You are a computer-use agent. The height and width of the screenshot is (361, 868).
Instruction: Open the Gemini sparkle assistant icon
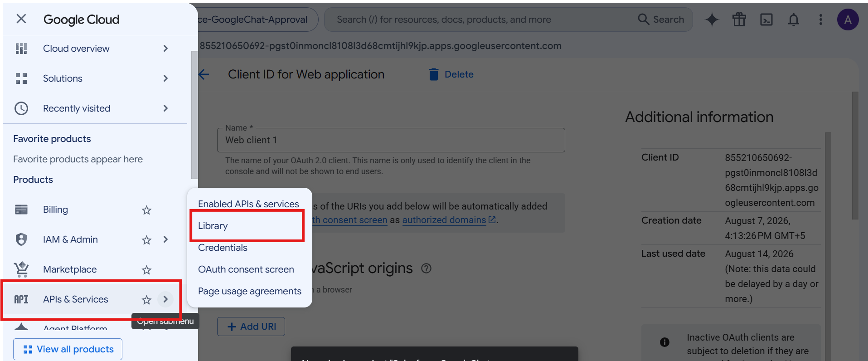tap(712, 20)
